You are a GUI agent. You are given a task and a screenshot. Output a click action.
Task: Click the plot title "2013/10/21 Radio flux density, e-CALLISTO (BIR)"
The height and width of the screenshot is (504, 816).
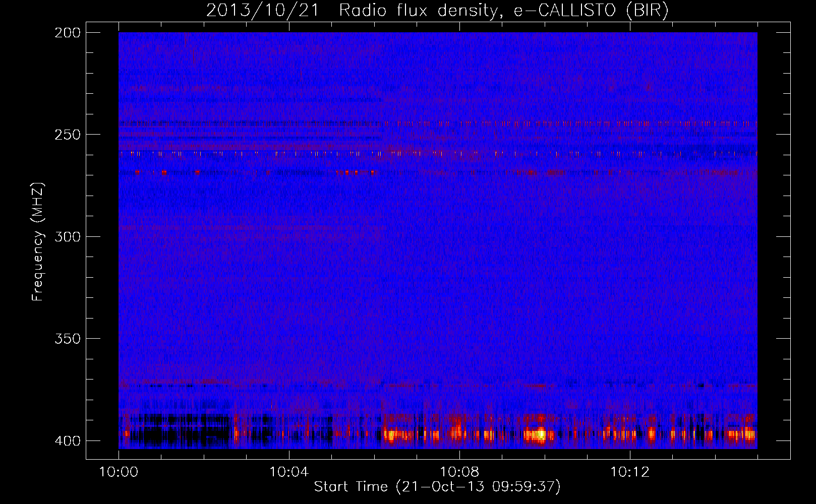[x=437, y=10]
